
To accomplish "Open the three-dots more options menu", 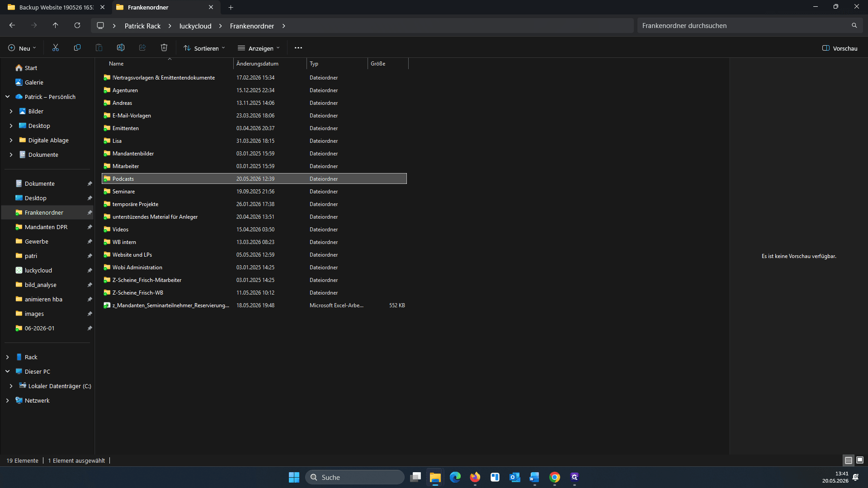I will point(298,48).
